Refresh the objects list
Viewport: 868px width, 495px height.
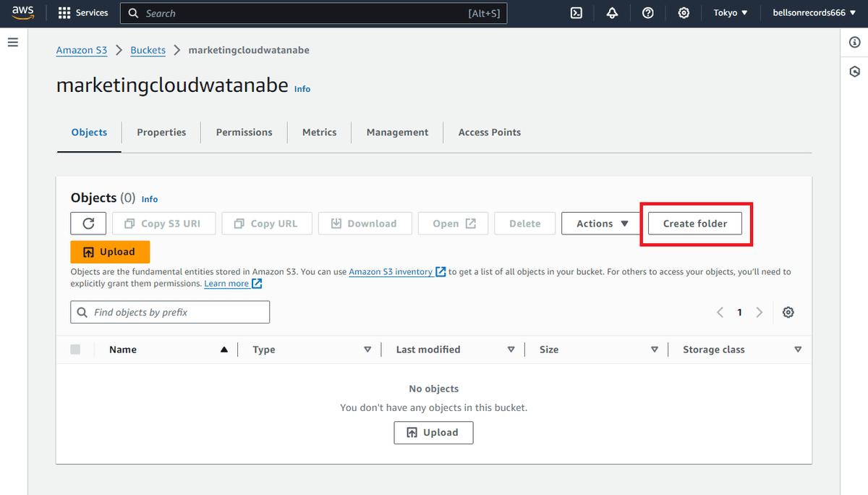coord(89,224)
